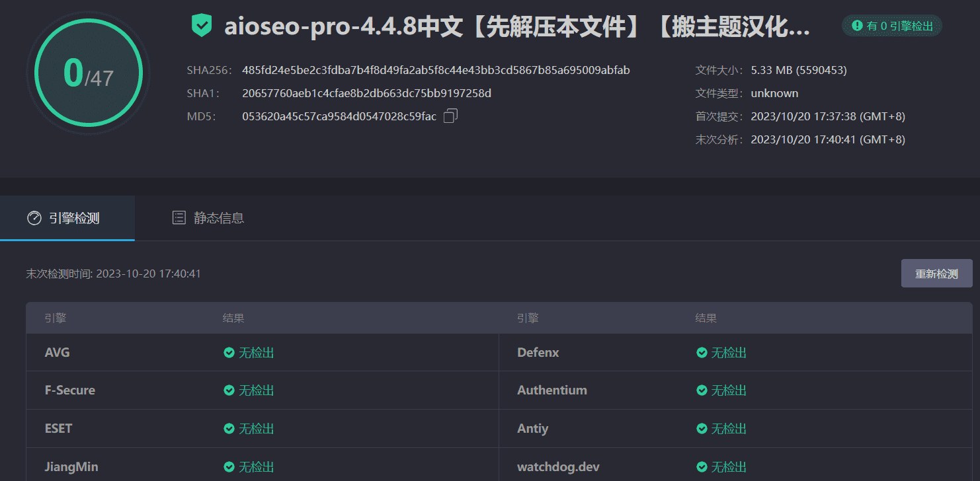Click the watchdog.dev engine name
The height and width of the screenshot is (481, 980).
[559, 467]
